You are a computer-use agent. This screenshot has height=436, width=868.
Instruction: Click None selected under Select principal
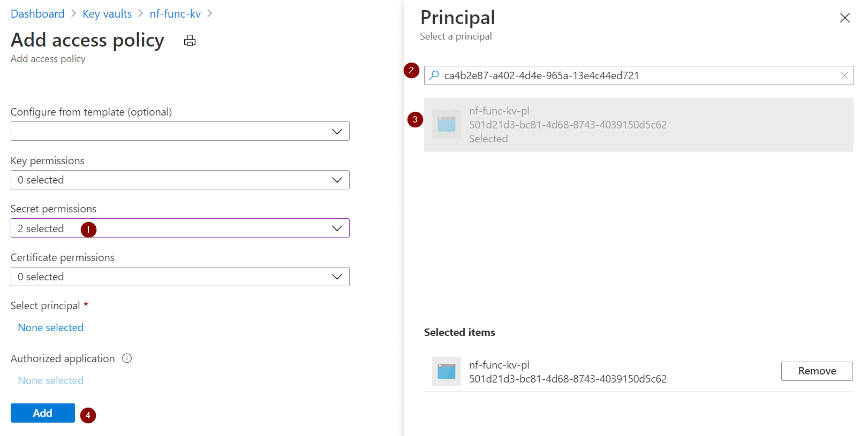(51, 327)
